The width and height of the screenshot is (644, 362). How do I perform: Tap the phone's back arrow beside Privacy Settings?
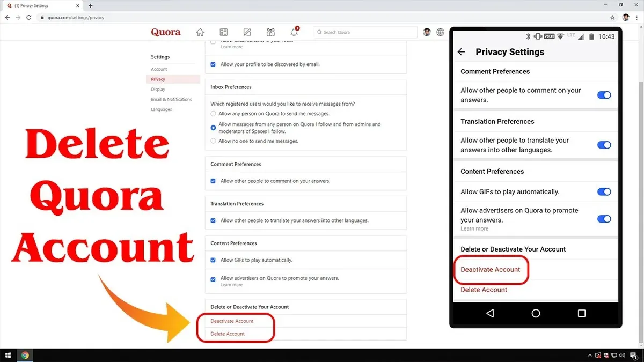pos(461,52)
